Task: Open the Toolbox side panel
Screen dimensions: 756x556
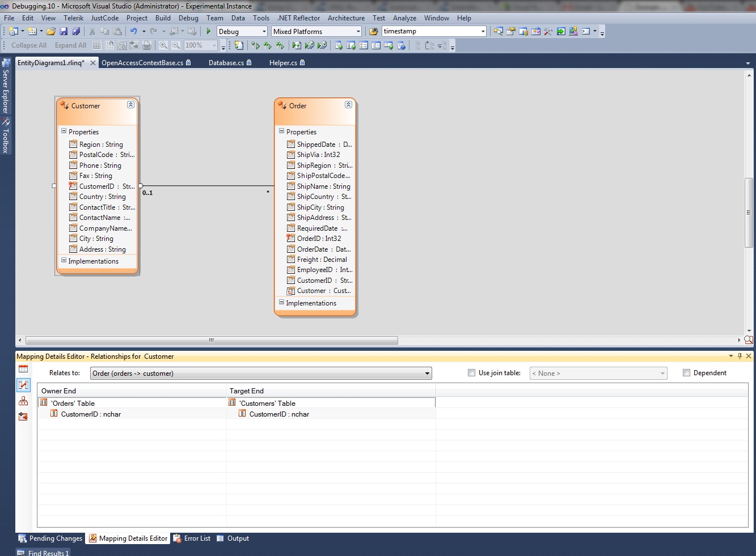Action: tap(6, 135)
